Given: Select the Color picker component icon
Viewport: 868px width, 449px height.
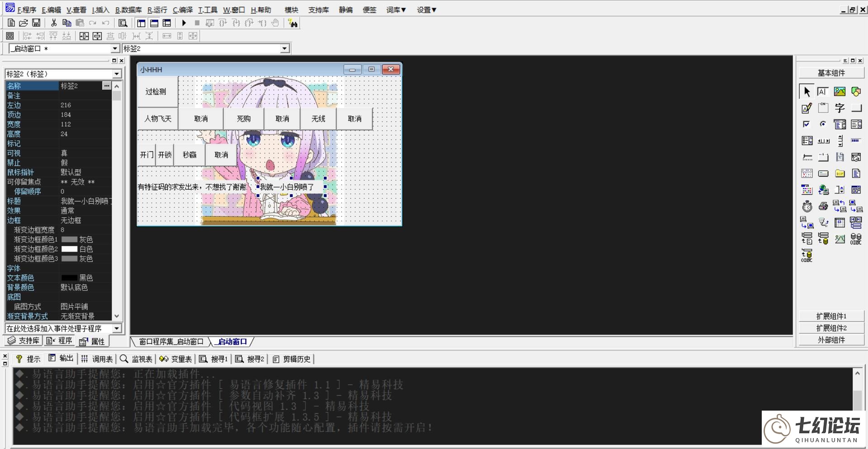Looking at the screenshot, I should pos(807,190).
